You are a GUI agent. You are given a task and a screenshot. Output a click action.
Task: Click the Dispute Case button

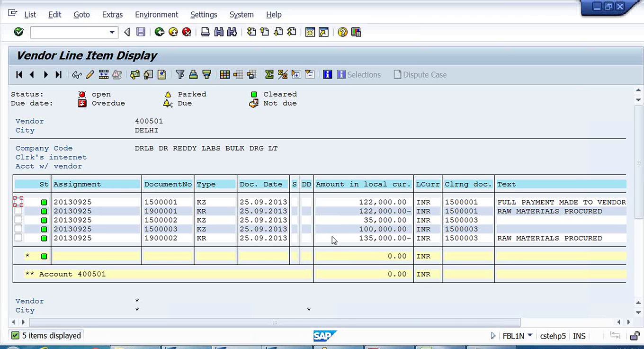(420, 74)
